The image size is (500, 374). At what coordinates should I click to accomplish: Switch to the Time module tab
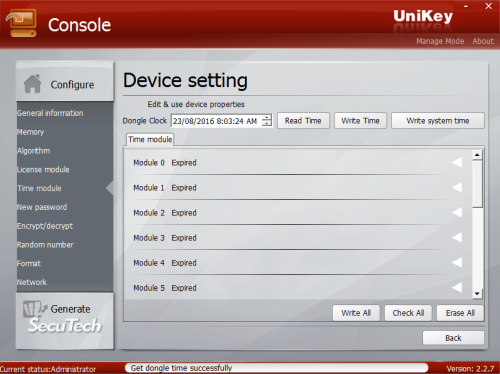tap(150, 139)
